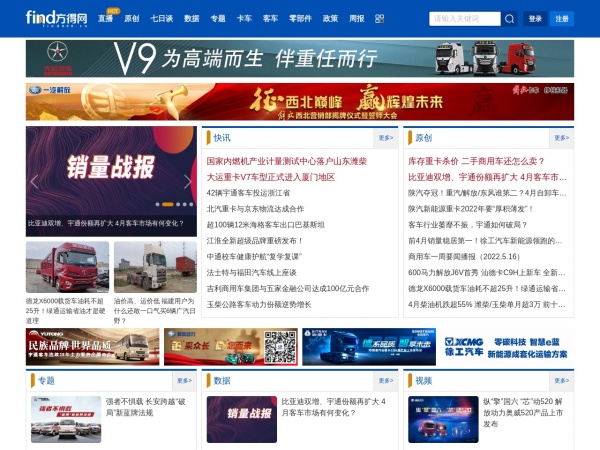Viewport: 600px width, 450px height.
Task: Open the red 德龙X6000 truck thumbnail
Action: tap(67, 267)
